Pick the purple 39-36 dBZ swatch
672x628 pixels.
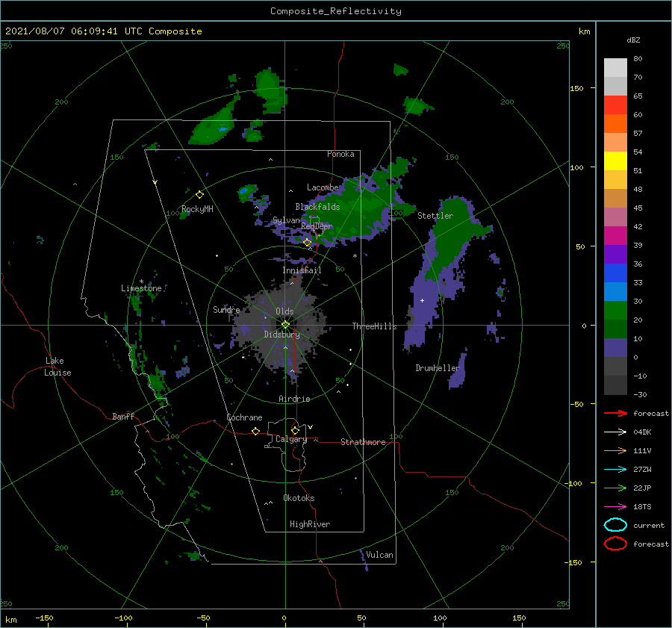(615, 255)
